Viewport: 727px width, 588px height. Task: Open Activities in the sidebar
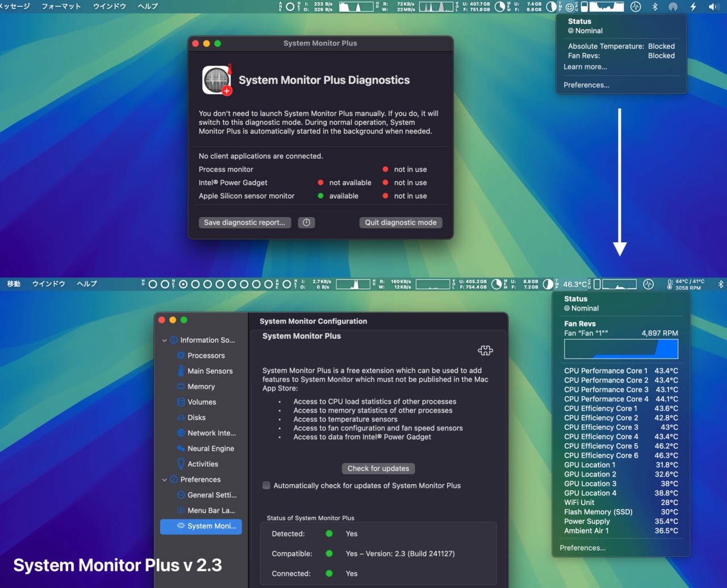tap(198, 464)
